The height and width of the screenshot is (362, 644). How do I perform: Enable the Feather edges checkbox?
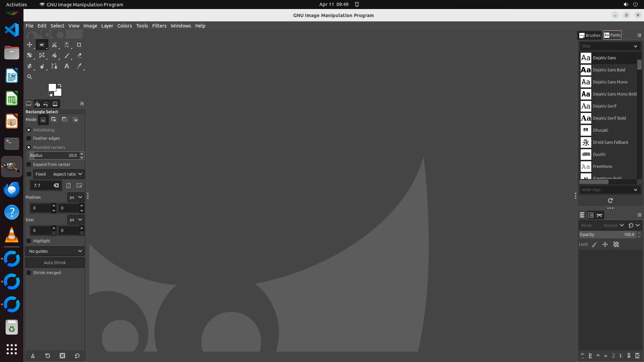coord(29,138)
